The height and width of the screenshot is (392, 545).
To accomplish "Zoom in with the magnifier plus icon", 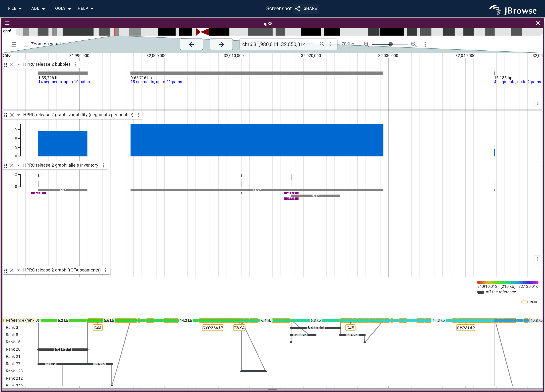I will (x=413, y=44).
